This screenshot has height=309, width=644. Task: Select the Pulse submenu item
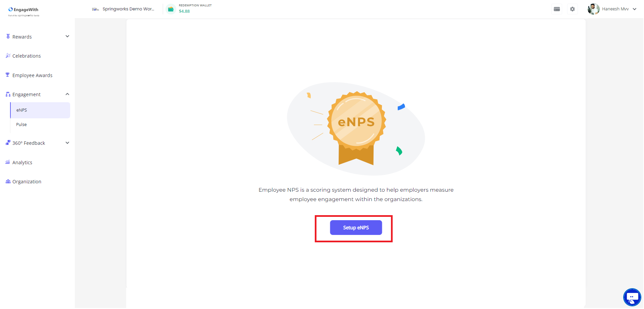point(40,125)
